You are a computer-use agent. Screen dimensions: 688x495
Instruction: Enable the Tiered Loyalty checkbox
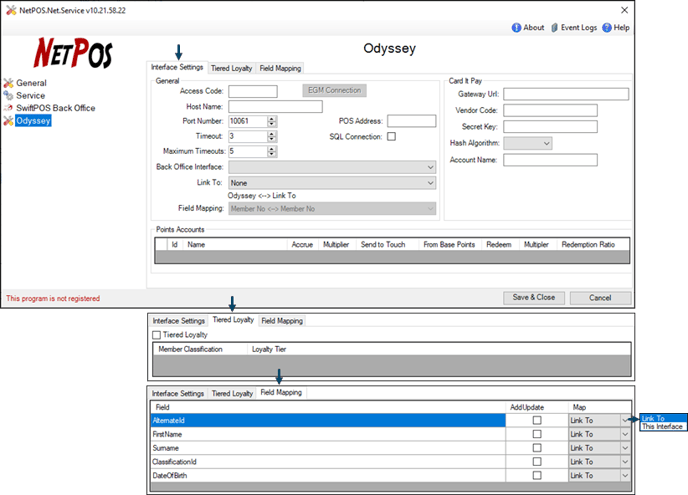pyautogui.click(x=157, y=335)
